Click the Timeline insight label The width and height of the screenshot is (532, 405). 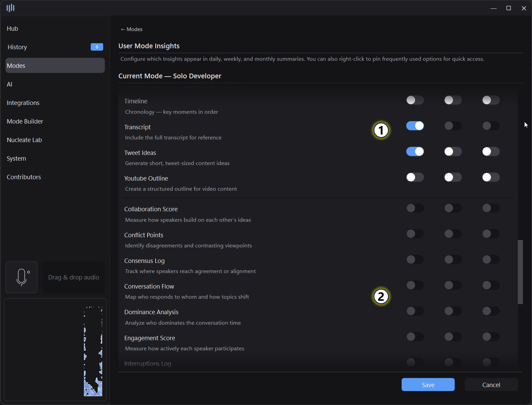click(x=136, y=101)
